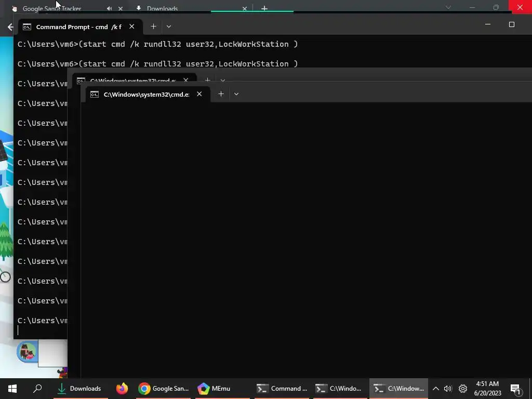Select Google Santa Tracker browser tab
The width and height of the screenshot is (532, 399).
tap(52, 8)
